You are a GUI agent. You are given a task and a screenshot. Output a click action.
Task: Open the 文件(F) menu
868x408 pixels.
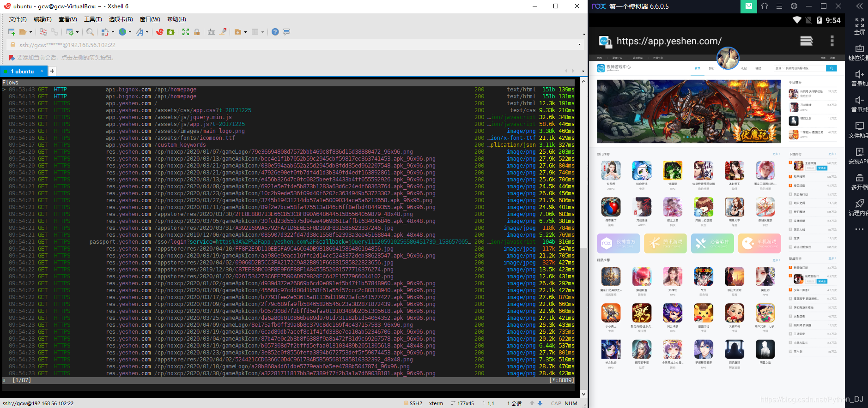coord(18,19)
